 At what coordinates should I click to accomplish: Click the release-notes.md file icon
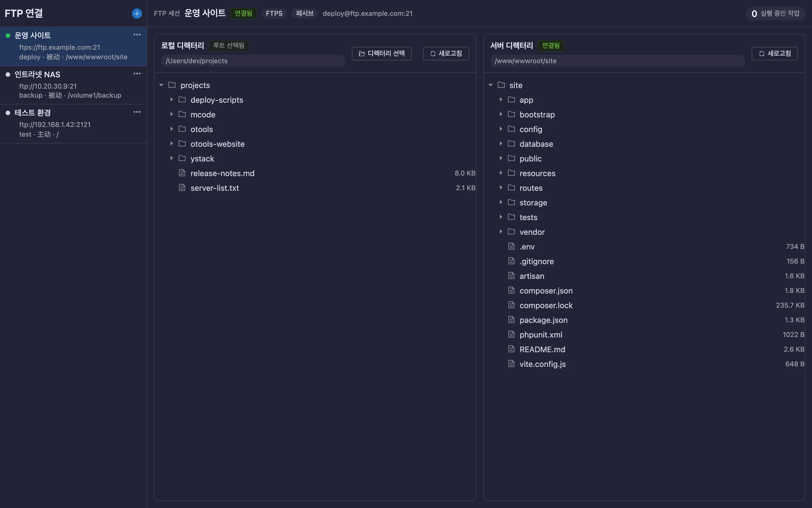click(182, 173)
